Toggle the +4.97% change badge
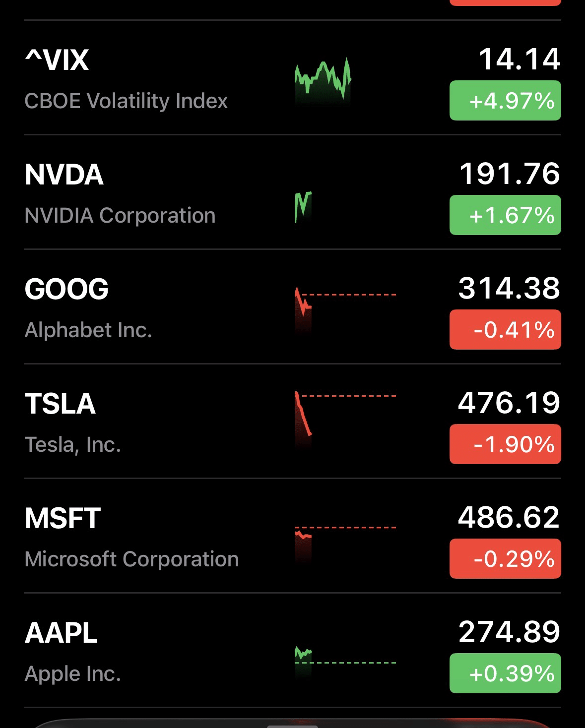Screen dimensions: 585x728 [x=505, y=101]
